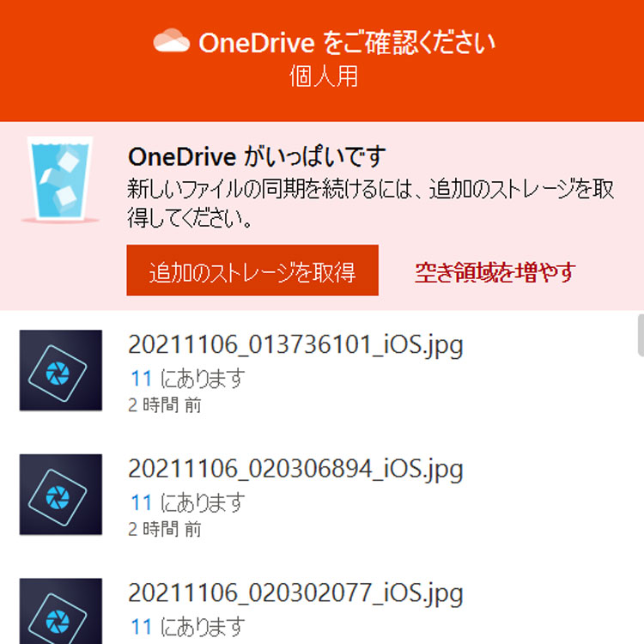Open thumbnail icon for 20211106_020306894_iOS.jpg

[61, 495]
